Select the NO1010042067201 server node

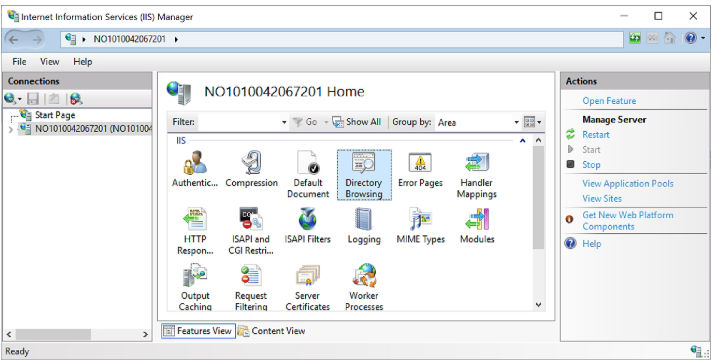93,129
